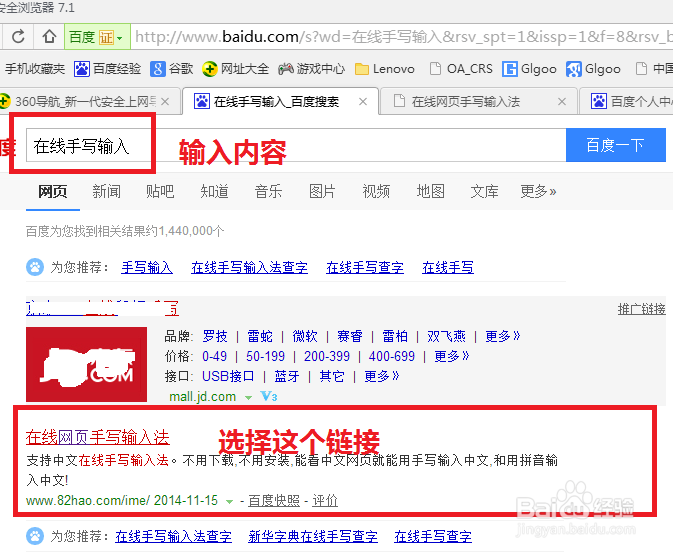Click the Baidu search input box
673x553 pixels.
(296, 145)
